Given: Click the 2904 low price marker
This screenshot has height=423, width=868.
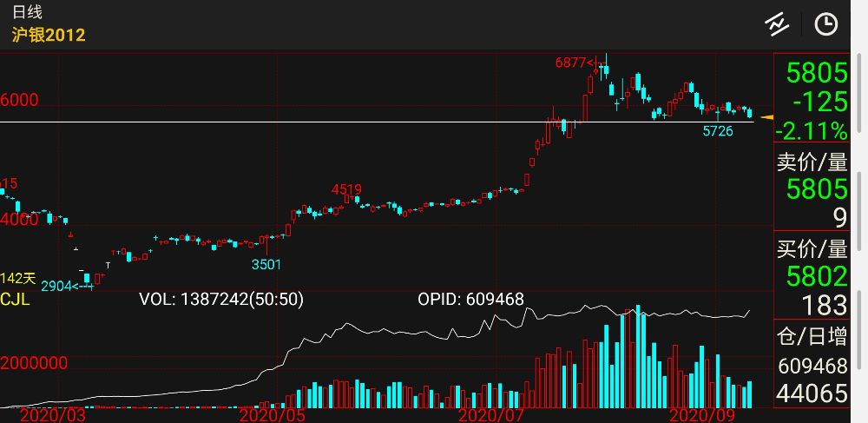Looking at the screenshot, I should (x=59, y=286).
